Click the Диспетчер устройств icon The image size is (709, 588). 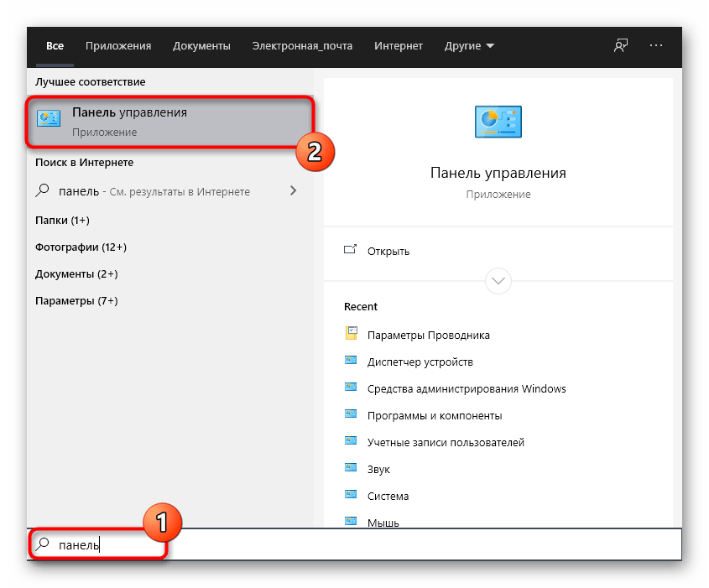point(352,362)
